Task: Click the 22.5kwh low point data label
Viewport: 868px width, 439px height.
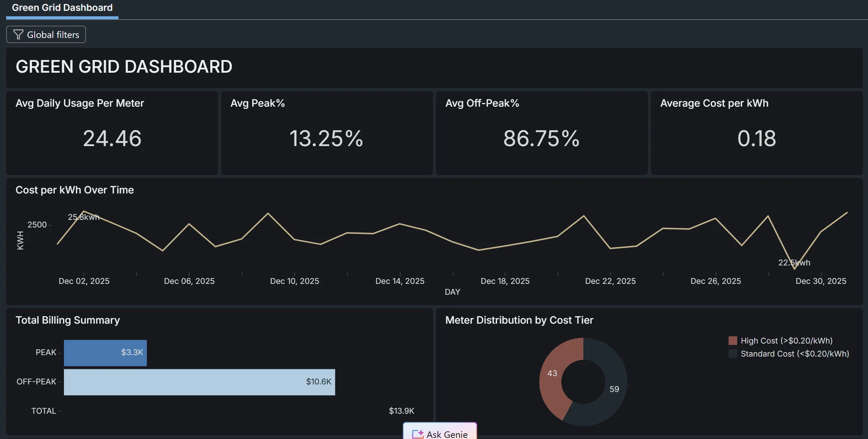Action: (x=794, y=263)
